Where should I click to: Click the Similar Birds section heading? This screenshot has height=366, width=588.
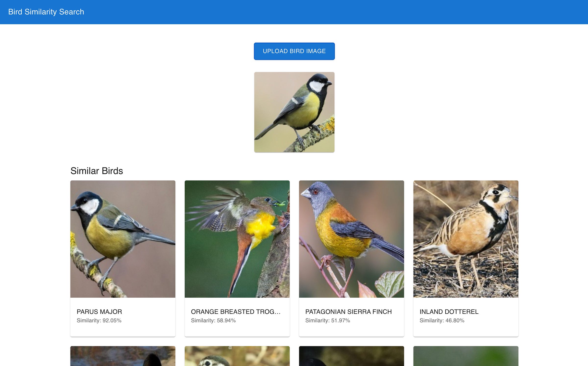(97, 171)
